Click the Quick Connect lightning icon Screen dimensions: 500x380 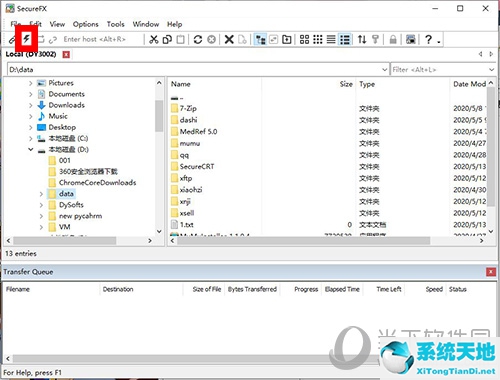coord(27,39)
